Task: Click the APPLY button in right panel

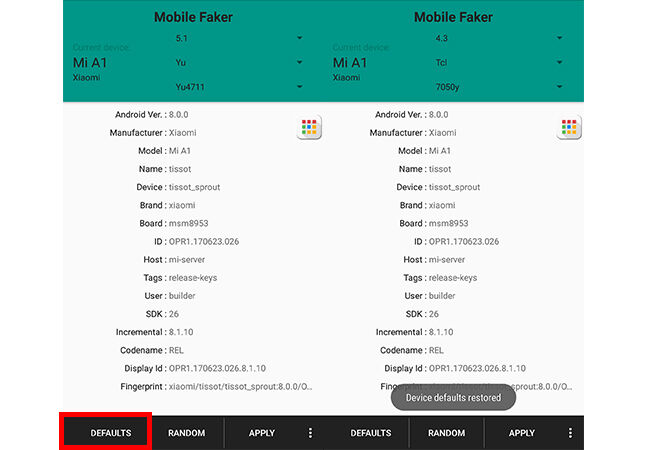Action: click(x=522, y=433)
